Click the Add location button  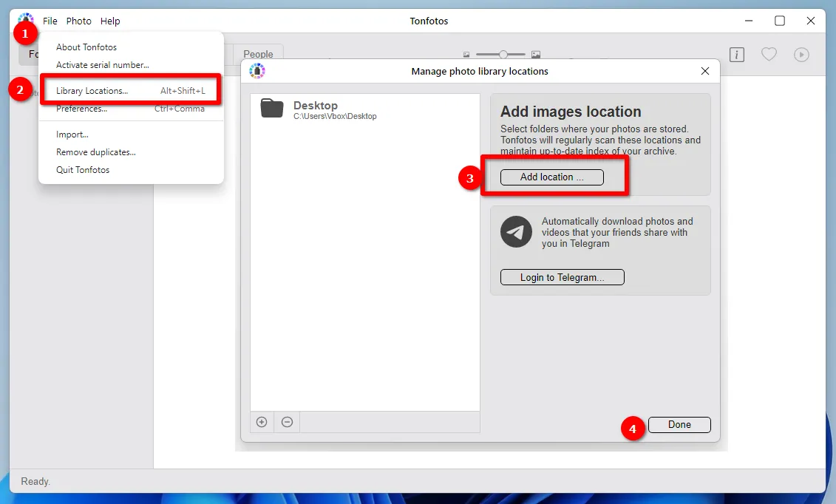[552, 177]
